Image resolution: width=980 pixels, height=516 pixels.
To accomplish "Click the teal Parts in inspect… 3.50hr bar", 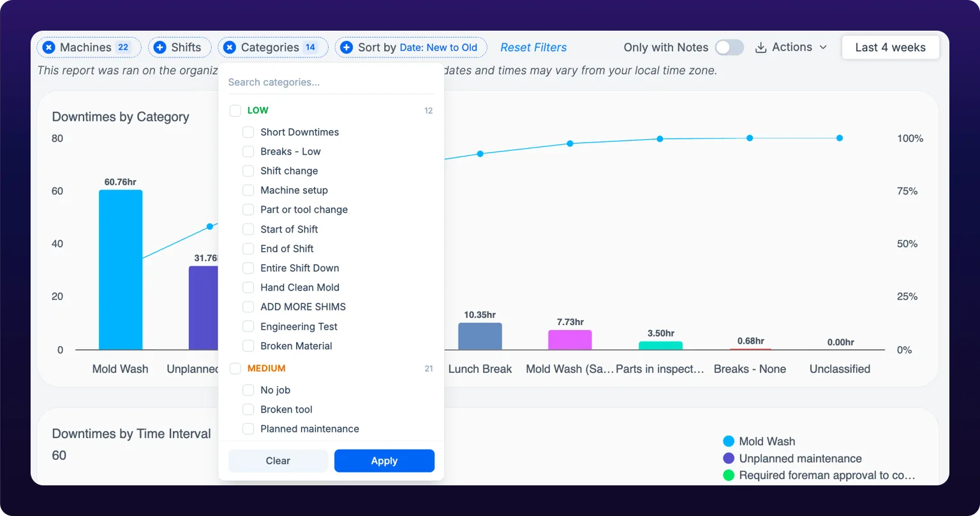I will [660, 345].
